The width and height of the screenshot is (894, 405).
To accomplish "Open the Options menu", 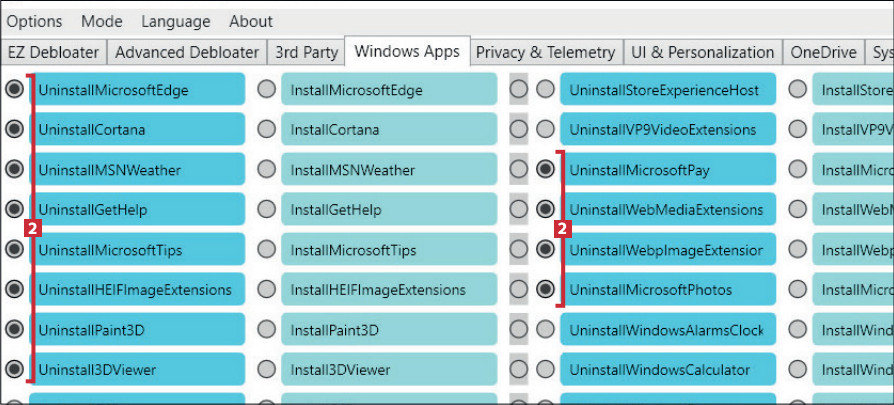I will point(34,21).
